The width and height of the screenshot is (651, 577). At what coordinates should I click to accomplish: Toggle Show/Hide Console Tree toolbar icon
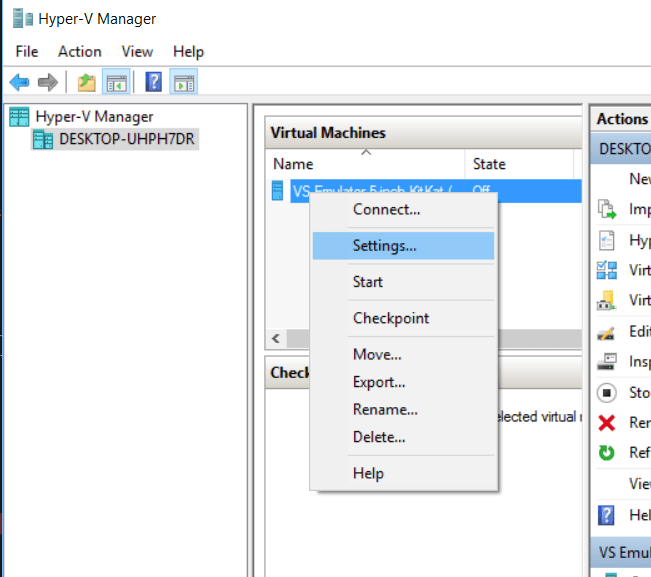click(116, 82)
